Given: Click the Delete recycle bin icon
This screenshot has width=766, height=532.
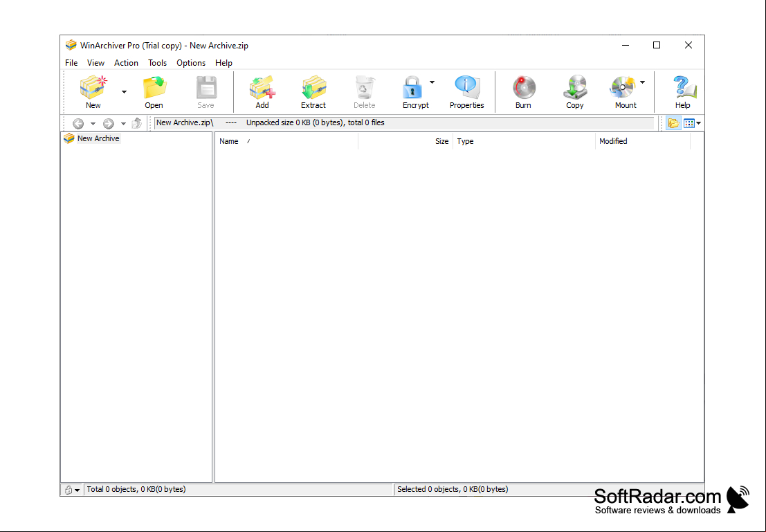Looking at the screenshot, I should (x=365, y=88).
